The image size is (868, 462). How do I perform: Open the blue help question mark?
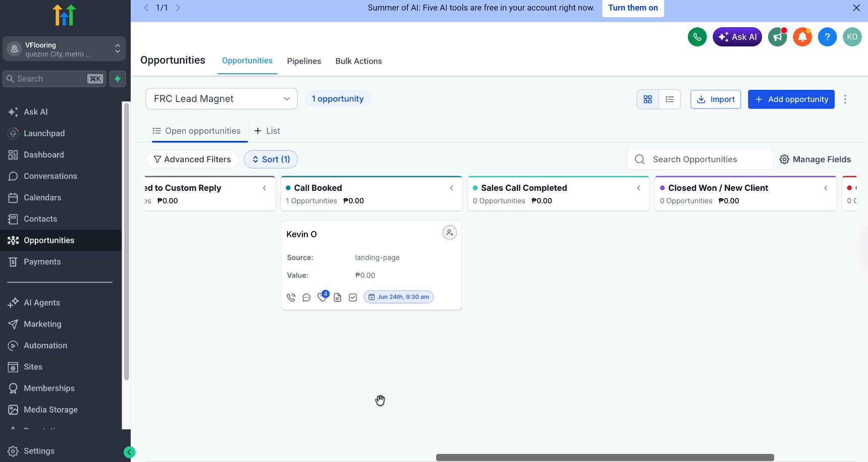click(x=827, y=37)
